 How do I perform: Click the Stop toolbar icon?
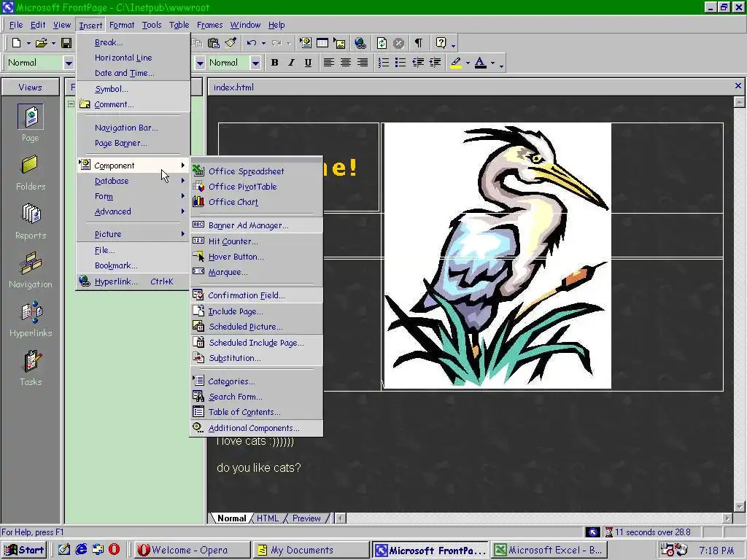[x=399, y=43]
